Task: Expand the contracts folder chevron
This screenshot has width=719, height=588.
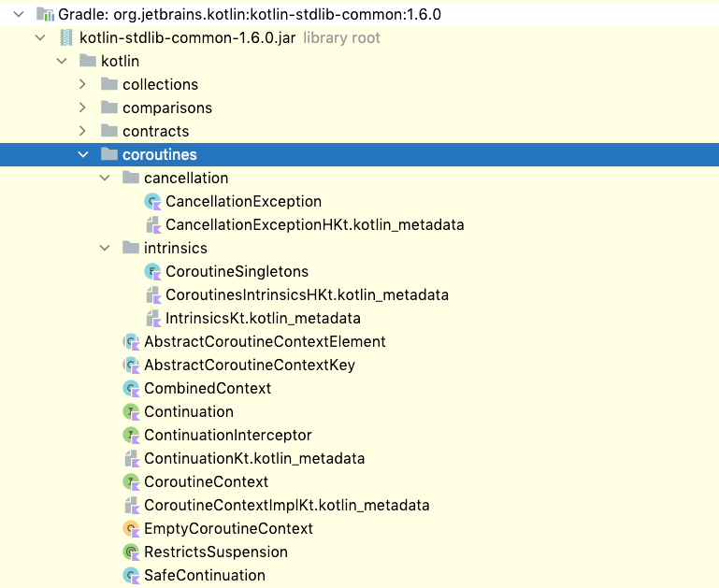Action: tap(83, 132)
